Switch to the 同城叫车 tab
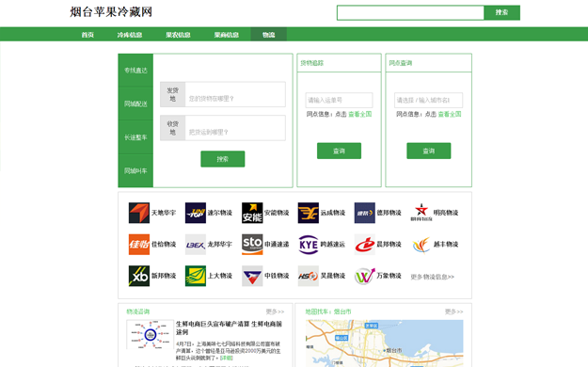 [x=135, y=170]
